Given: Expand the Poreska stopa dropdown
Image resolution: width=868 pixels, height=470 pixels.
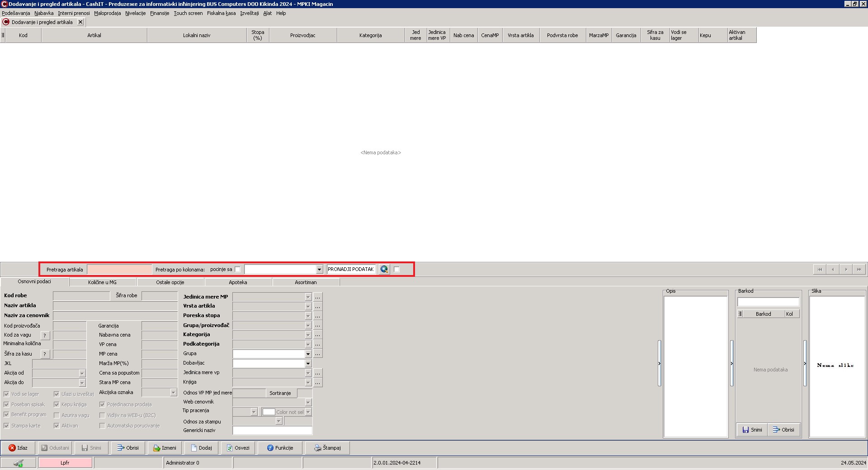Looking at the screenshot, I should click(308, 316).
